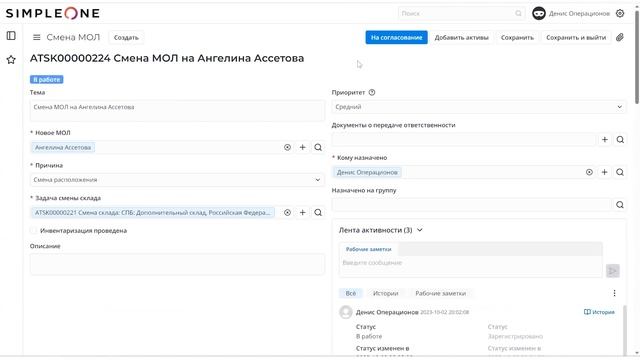Select the Рабочие заметки tab above message box
This screenshot has height=360, width=640.
click(x=369, y=249)
